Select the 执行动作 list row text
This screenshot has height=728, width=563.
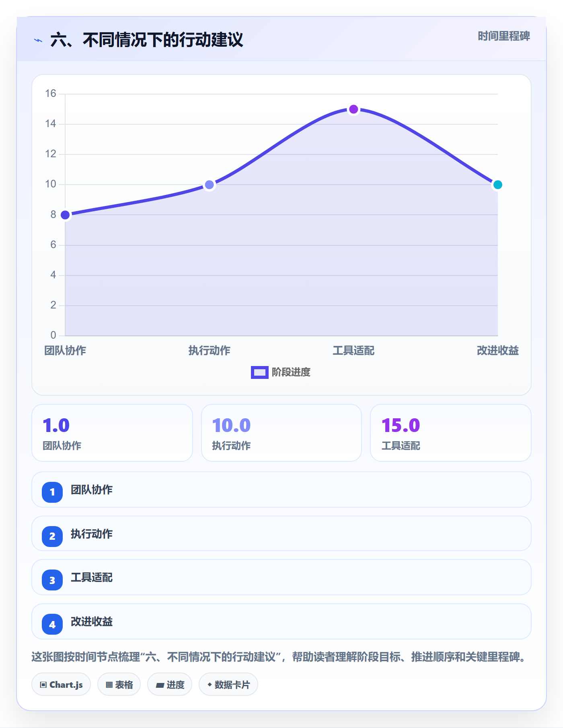tap(92, 534)
